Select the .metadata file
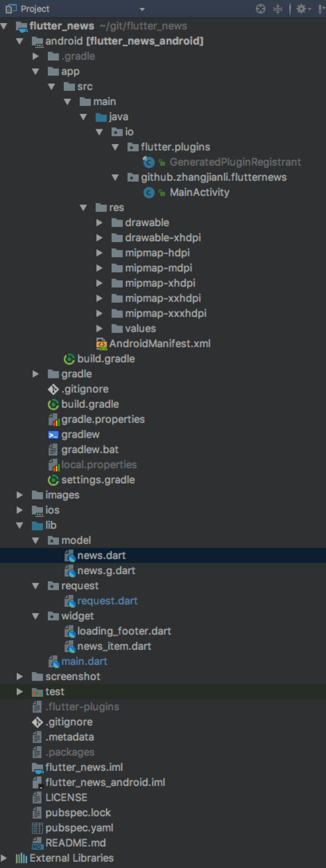Screen dimensions: 326x868 coord(70,737)
